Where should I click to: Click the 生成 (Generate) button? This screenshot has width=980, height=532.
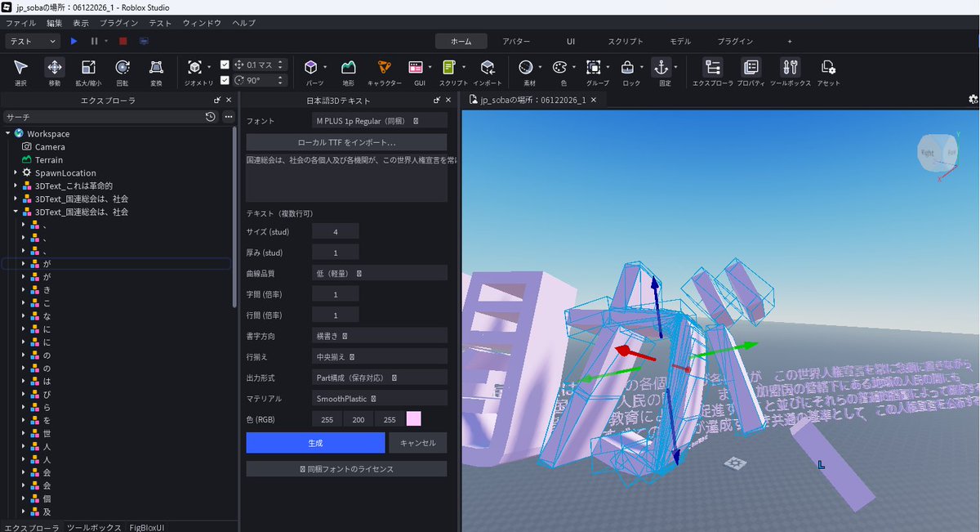click(315, 442)
